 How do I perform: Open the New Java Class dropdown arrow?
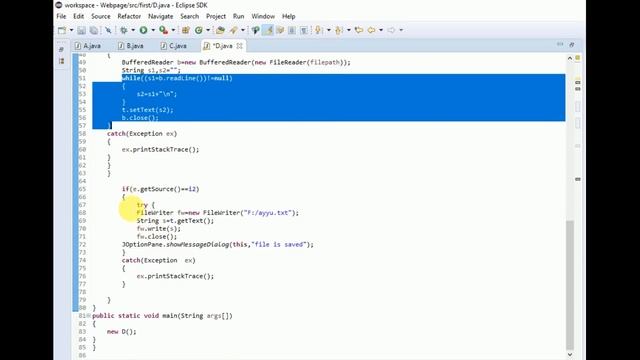(208, 30)
